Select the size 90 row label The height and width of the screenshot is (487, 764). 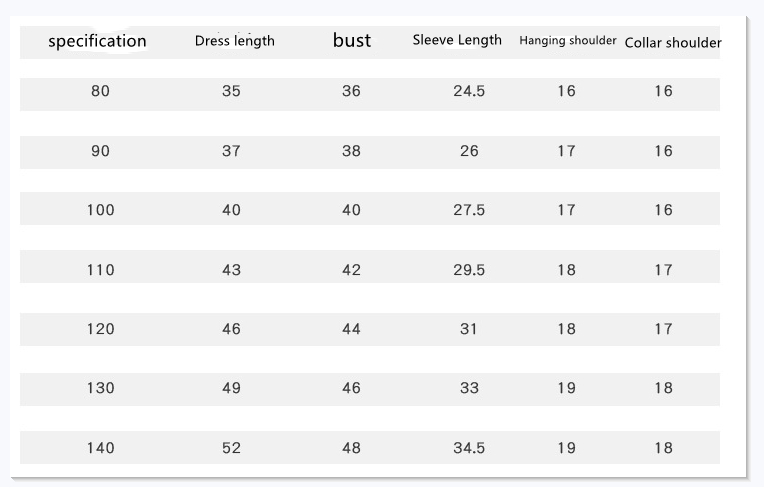100,151
